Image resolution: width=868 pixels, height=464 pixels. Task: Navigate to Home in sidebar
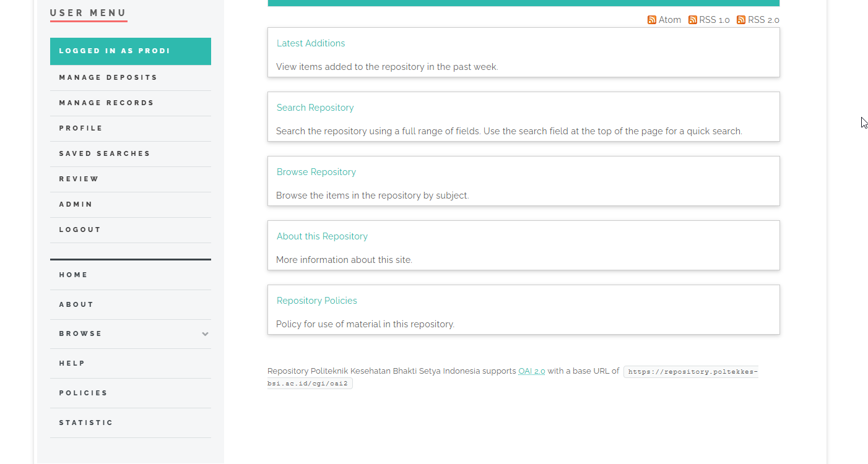(74, 275)
